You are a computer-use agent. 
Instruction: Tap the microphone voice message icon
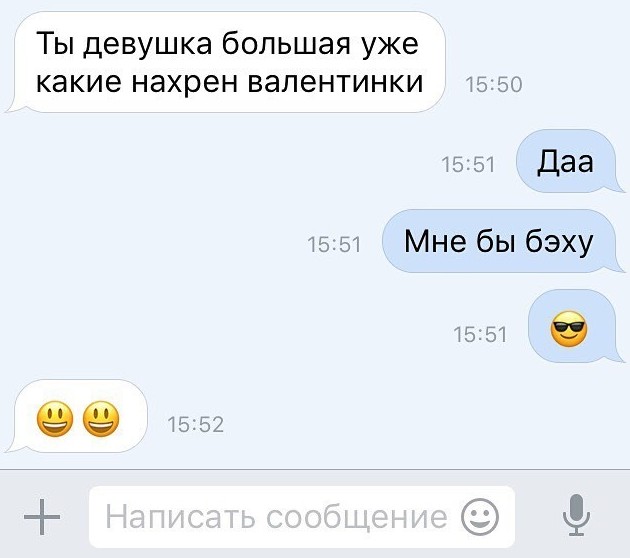(x=576, y=515)
